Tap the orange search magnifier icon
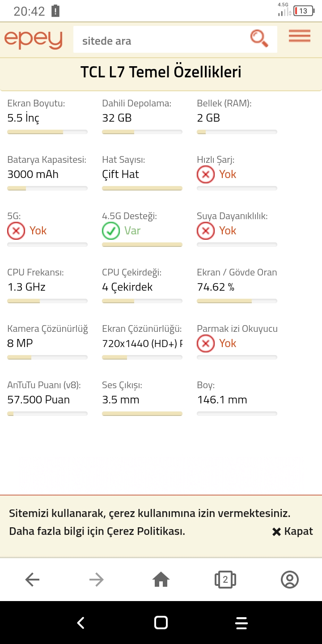 pyautogui.click(x=259, y=38)
